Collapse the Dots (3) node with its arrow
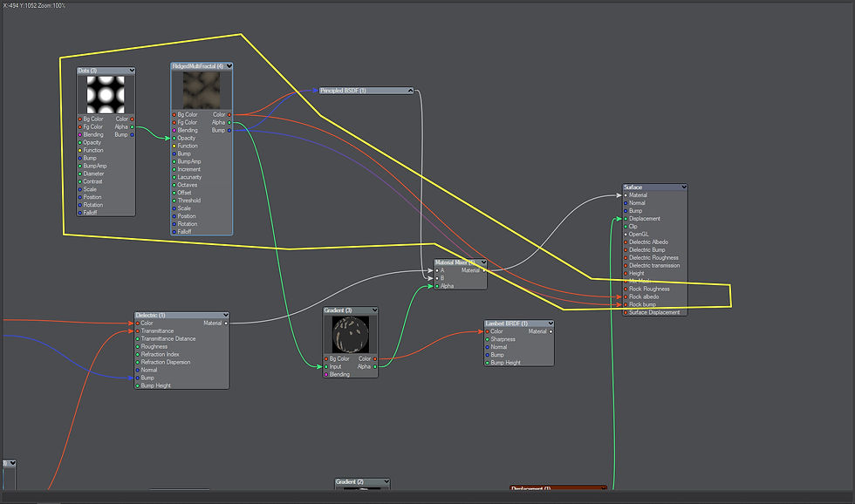Viewport: 855px width, 504px height. click(132, 71)
